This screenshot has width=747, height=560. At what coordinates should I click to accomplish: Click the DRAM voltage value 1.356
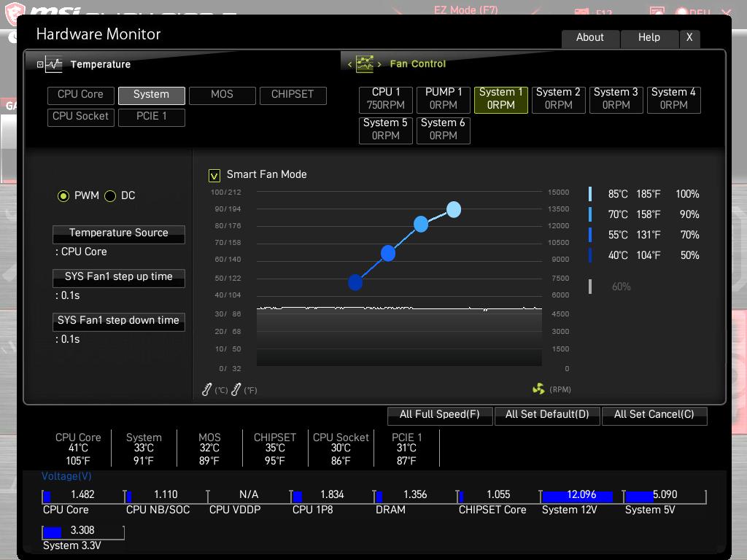(x=415, y=495)
